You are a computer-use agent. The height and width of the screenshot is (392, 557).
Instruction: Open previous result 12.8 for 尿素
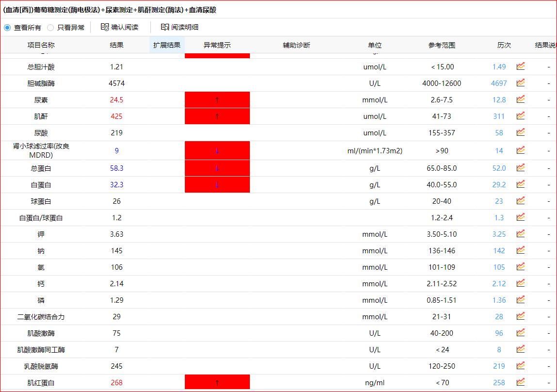499,100
